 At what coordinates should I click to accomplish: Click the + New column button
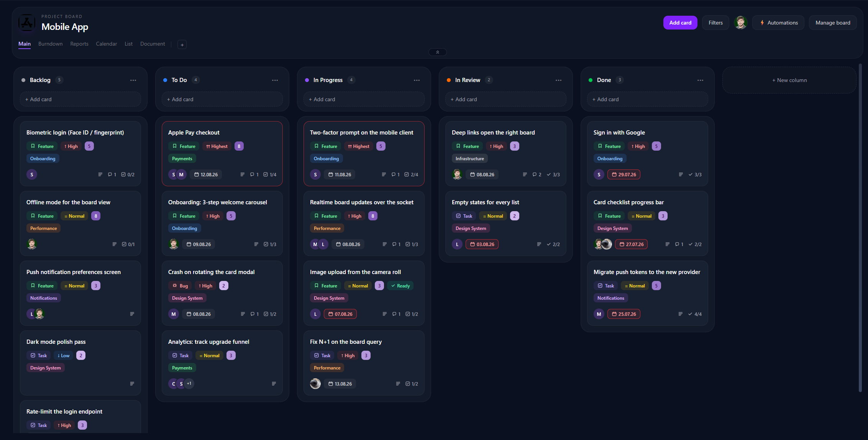click(789, 80)
